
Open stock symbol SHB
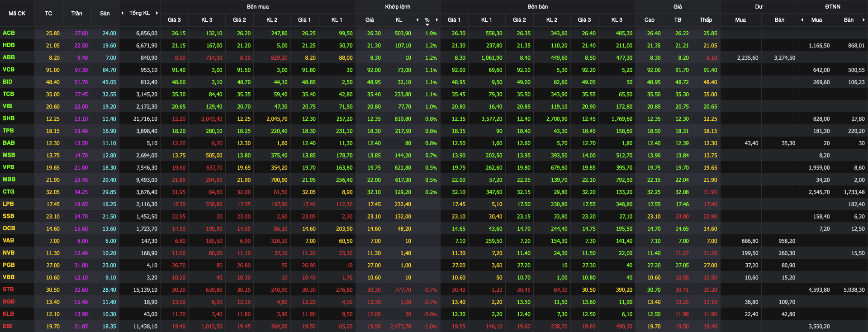9,119
